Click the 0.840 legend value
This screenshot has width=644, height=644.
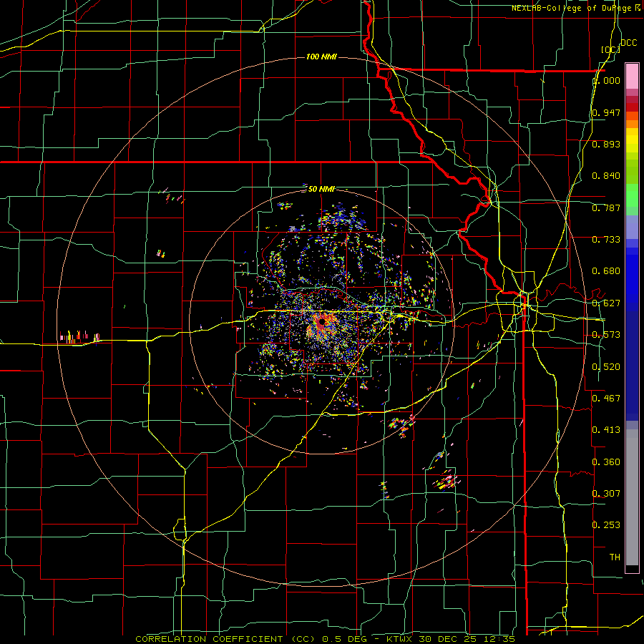[606, 176]
